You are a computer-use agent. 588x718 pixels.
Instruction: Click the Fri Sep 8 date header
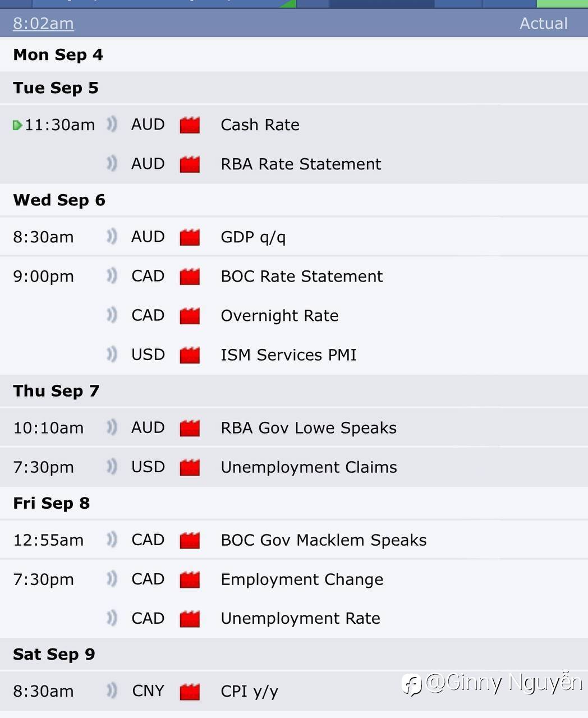pos(51,503)
